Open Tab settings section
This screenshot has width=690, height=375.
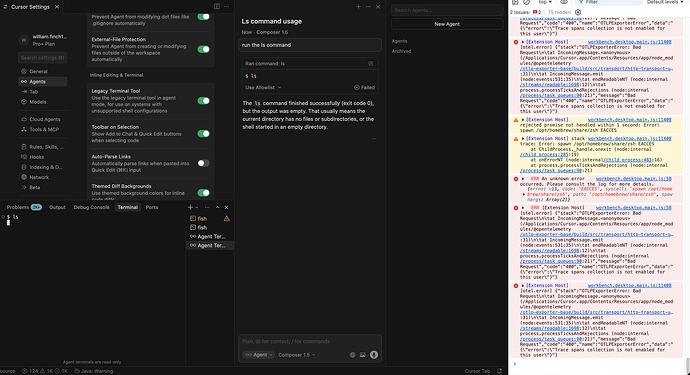pos(43,92)
